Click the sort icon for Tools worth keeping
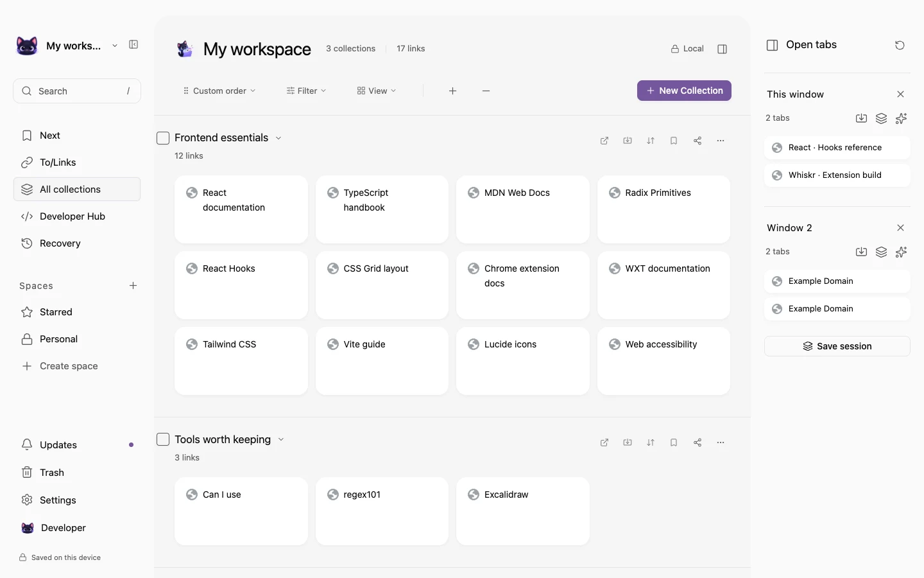The height and width of the screenshot is (578, 924). point(651,442)
